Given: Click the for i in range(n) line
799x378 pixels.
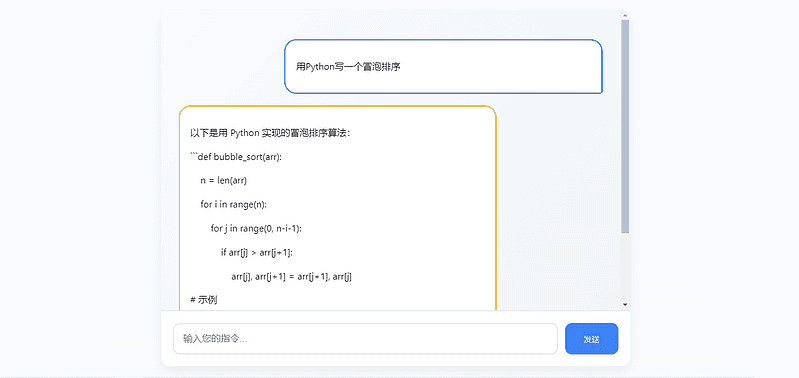Looking at the screenshot, I should [x=234, y=205].
